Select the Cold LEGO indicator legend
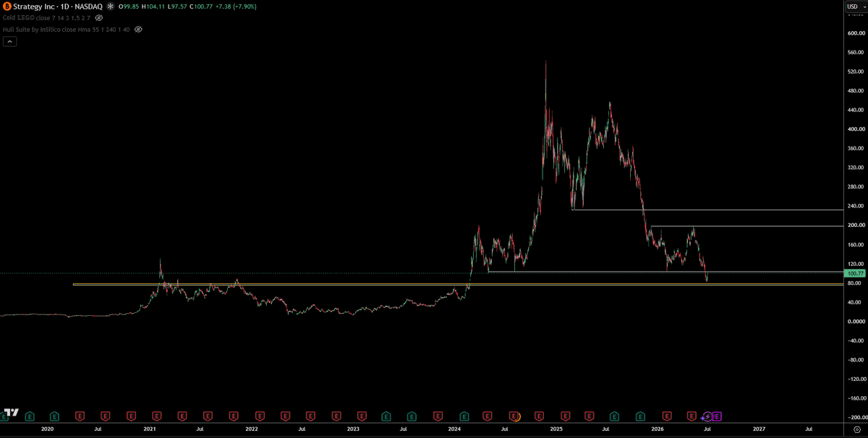868x438 pixels. pyautogui.click(x=47, y=17)
